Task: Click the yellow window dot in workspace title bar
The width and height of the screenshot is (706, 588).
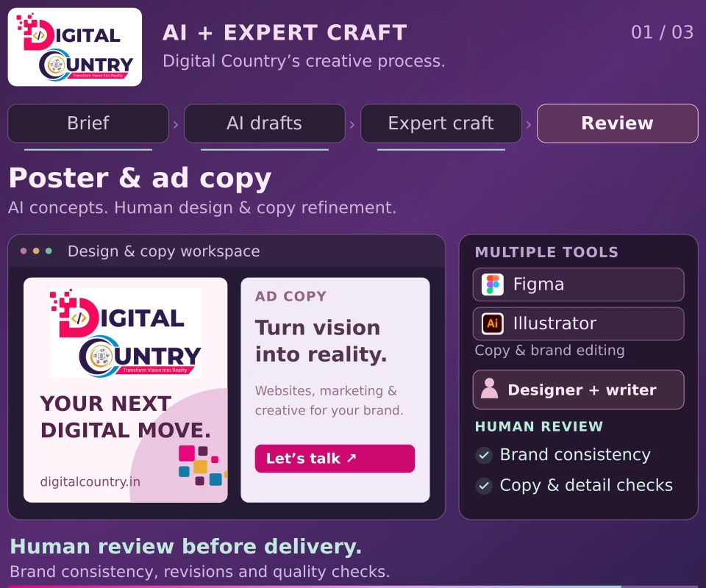Action: click(36, 251)
